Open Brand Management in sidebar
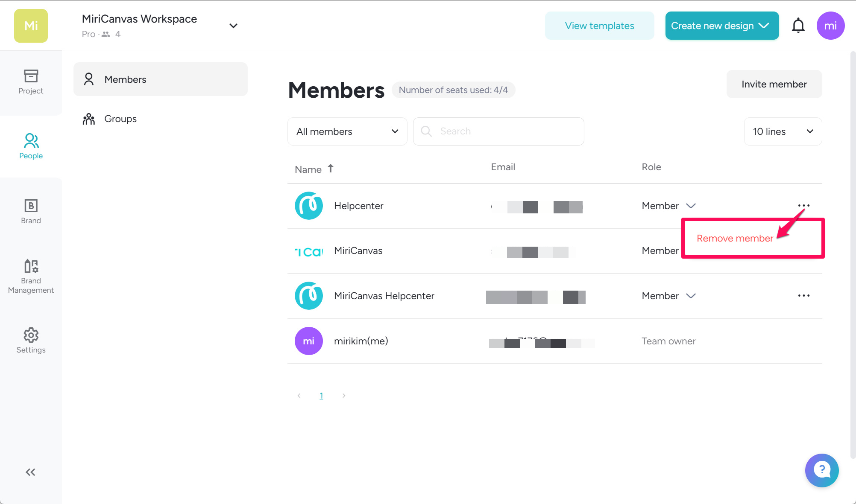The width and height of the screenshot is (856, 504). [31, 276]
